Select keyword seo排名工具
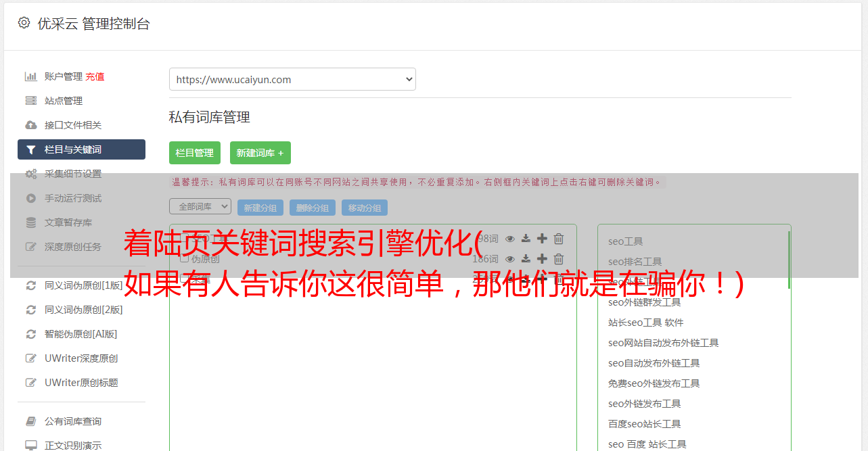The height and width of the screenshot is (451, 868). tap(635, 262)
